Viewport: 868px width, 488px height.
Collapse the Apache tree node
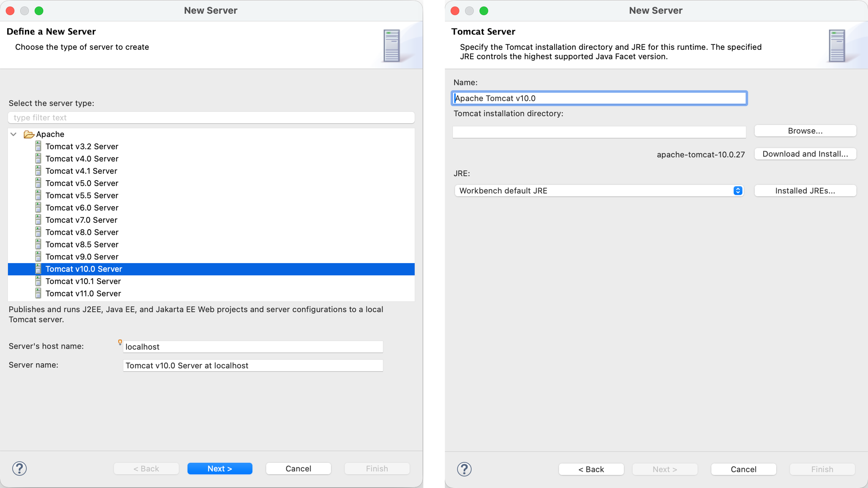click(13, 134)
